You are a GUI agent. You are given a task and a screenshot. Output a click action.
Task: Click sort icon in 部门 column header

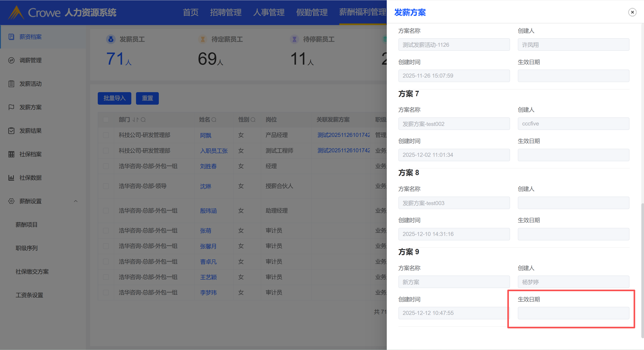(136, 120)
